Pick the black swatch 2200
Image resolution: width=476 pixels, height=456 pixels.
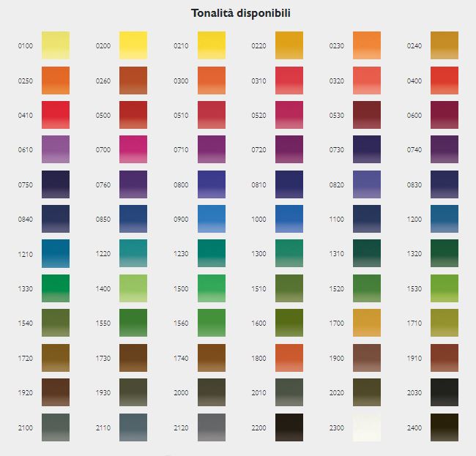(x=289, y=427)
